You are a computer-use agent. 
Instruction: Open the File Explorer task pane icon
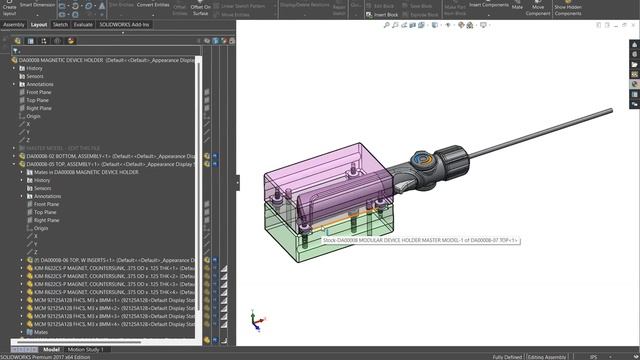pos(634,64)
